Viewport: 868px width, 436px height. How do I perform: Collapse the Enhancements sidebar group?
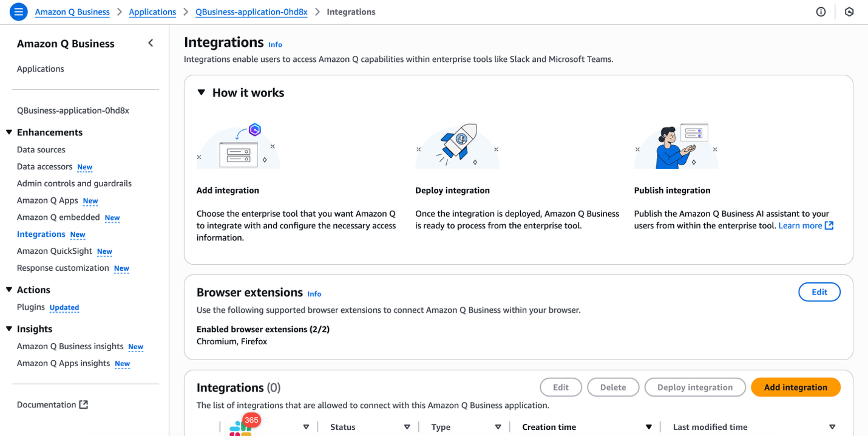[9, 132]
